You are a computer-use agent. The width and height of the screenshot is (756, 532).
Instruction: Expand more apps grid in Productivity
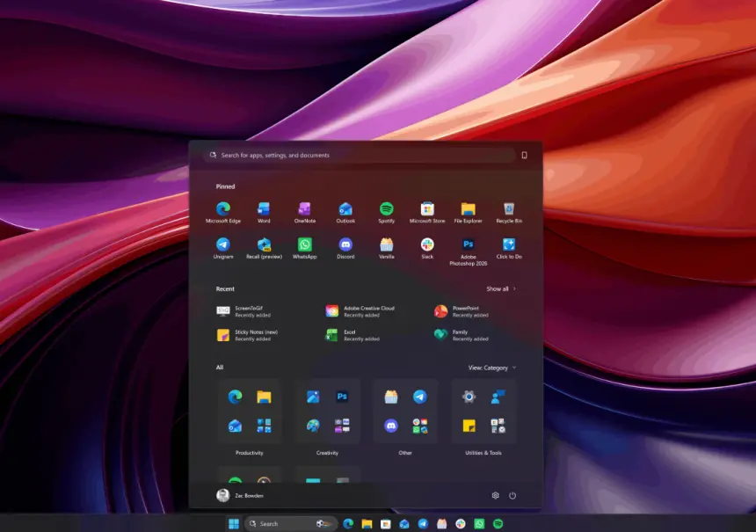(264, 426)
